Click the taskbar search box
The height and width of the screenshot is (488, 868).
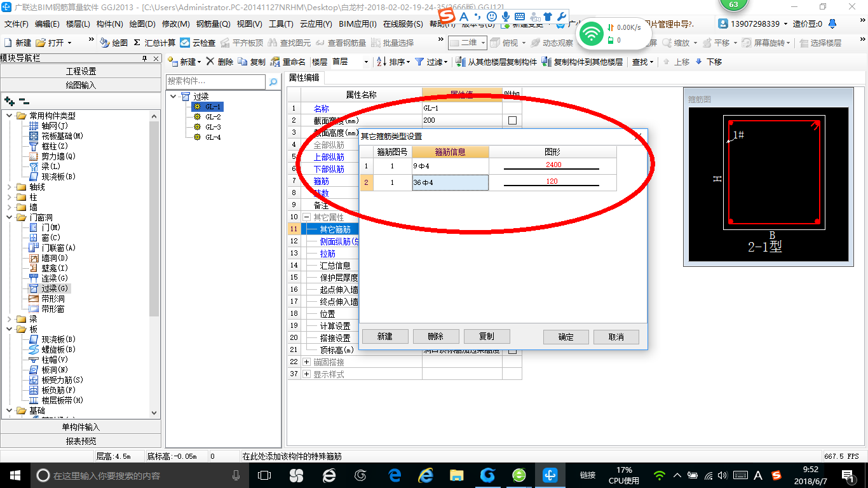140,475
